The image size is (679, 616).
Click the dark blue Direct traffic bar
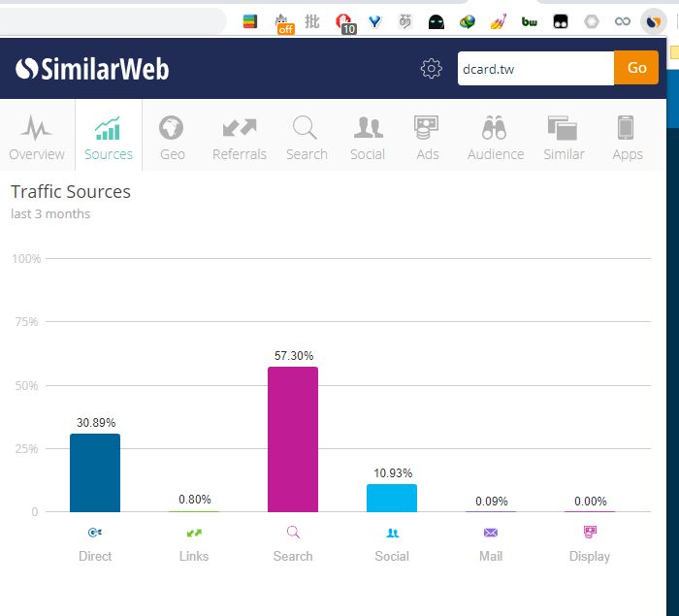click(x=95, y=472)
